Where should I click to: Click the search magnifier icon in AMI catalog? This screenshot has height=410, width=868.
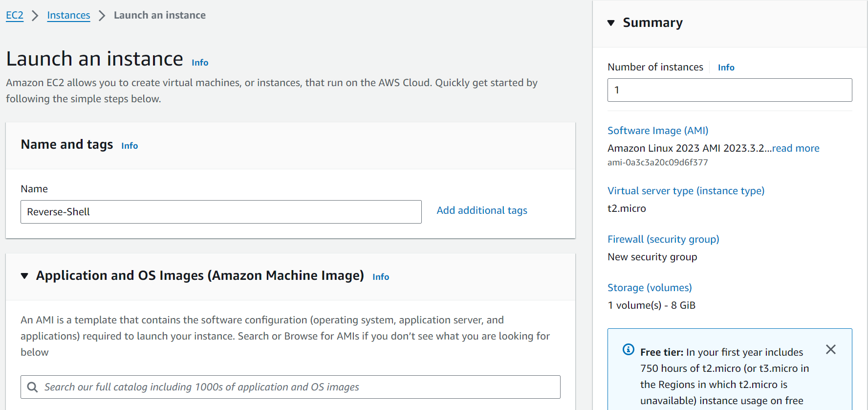coord(32,387)
